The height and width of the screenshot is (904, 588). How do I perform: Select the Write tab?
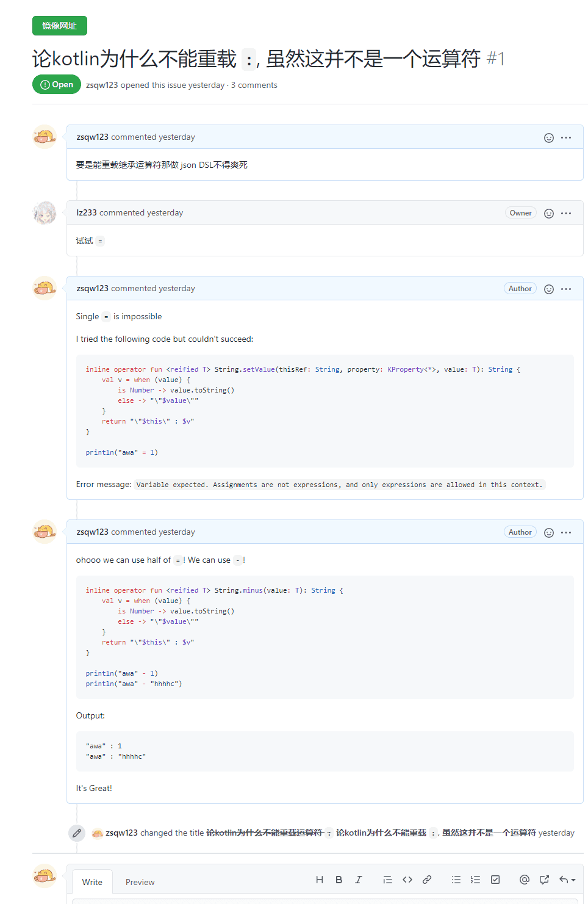[92, 882]
